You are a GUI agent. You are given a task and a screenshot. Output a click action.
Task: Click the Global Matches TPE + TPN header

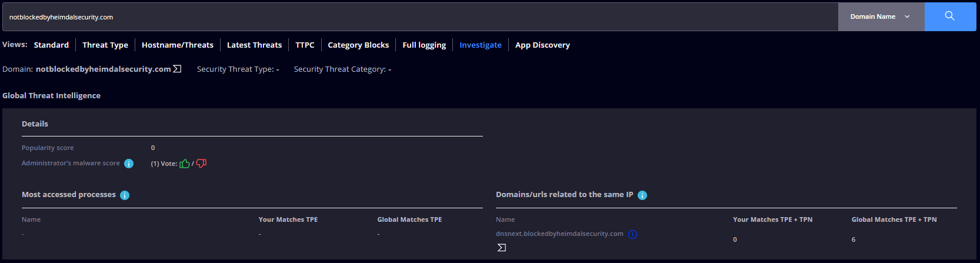pos(894,219)
